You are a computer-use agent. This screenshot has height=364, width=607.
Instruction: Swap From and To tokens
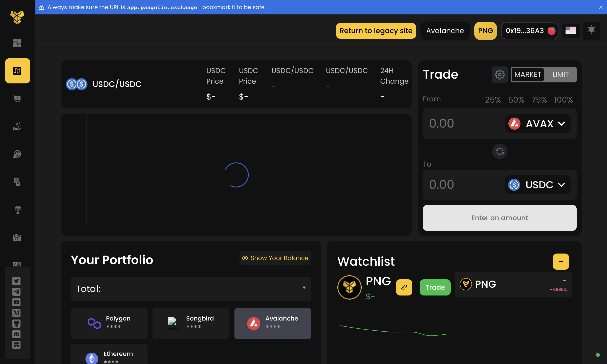pyautogui.click(x=500, y=151)
